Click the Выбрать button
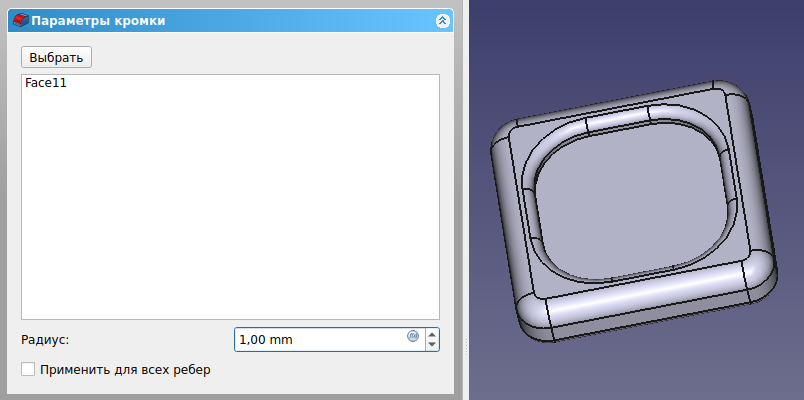 pyautogui.click(x=56, y=57)
